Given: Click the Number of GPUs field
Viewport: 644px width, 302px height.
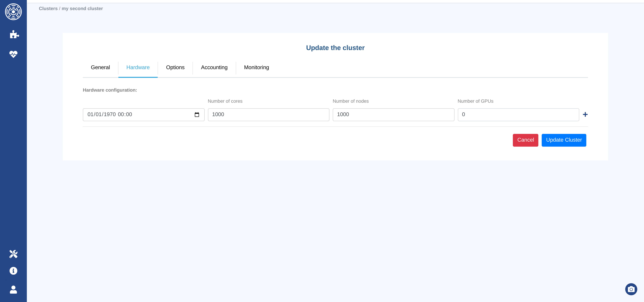Looking at the screenshot, I should 518,114.
